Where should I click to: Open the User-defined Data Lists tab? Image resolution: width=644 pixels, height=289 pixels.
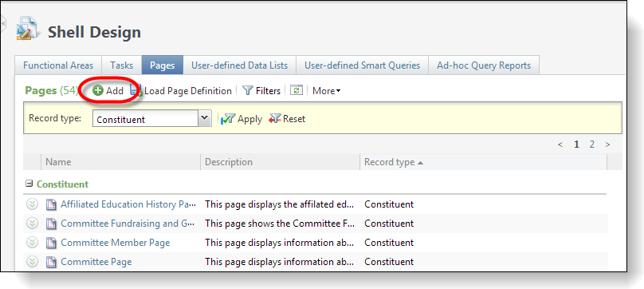(239, 65)
